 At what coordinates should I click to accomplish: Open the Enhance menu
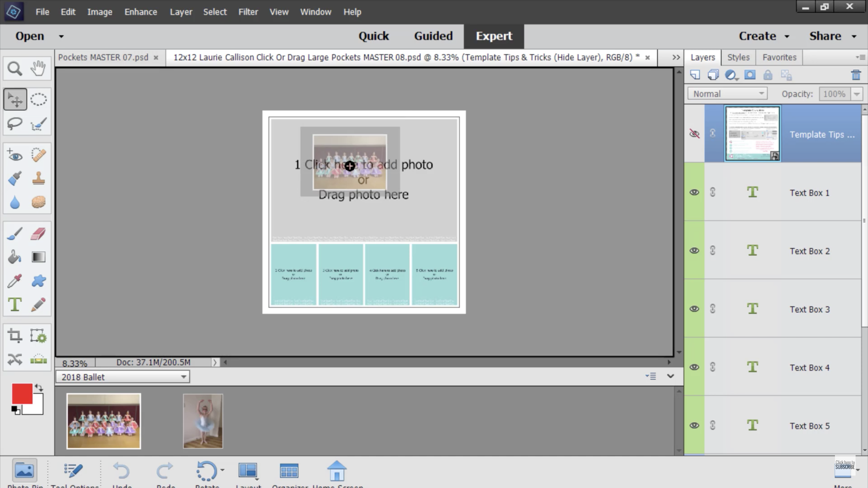pyautogui.click(x=141, y=12)
